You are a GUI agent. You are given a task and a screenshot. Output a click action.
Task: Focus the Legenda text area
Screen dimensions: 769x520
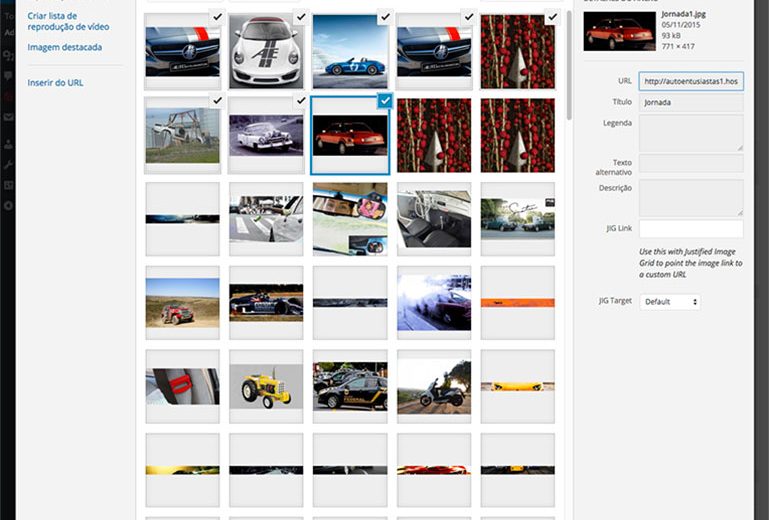pos(690,132)
